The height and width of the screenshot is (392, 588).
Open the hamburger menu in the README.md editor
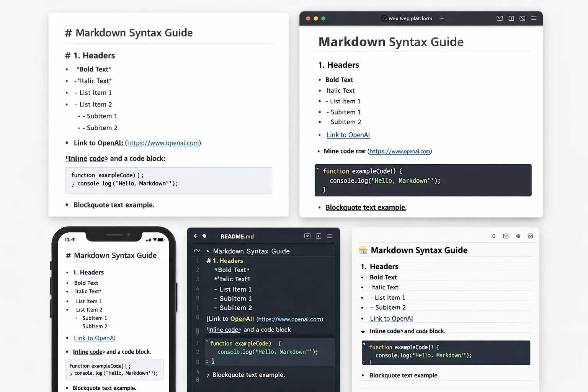tap(330, 236)
